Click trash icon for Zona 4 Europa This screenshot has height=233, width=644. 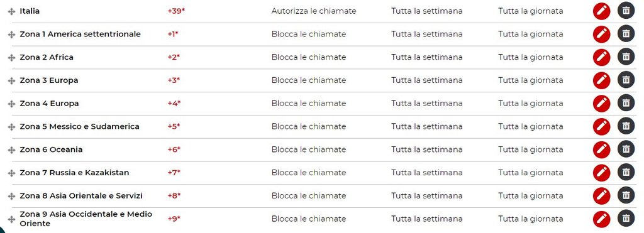(x=626, y=104)
